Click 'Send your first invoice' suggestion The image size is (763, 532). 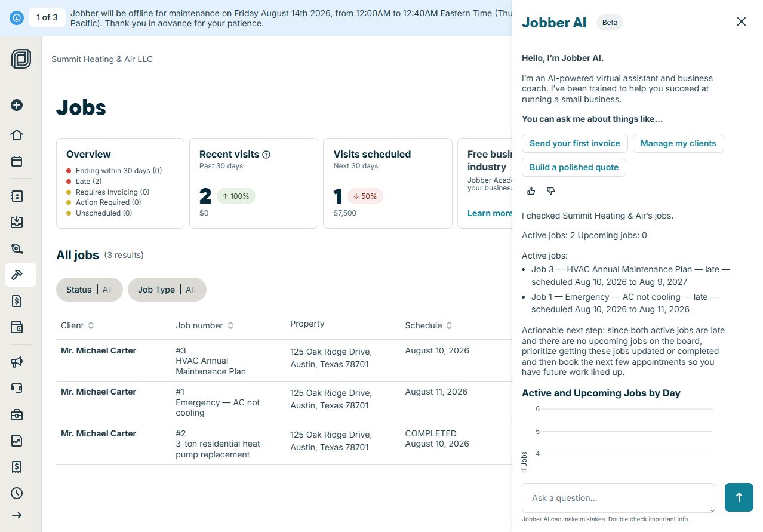(x=575, y=143)
